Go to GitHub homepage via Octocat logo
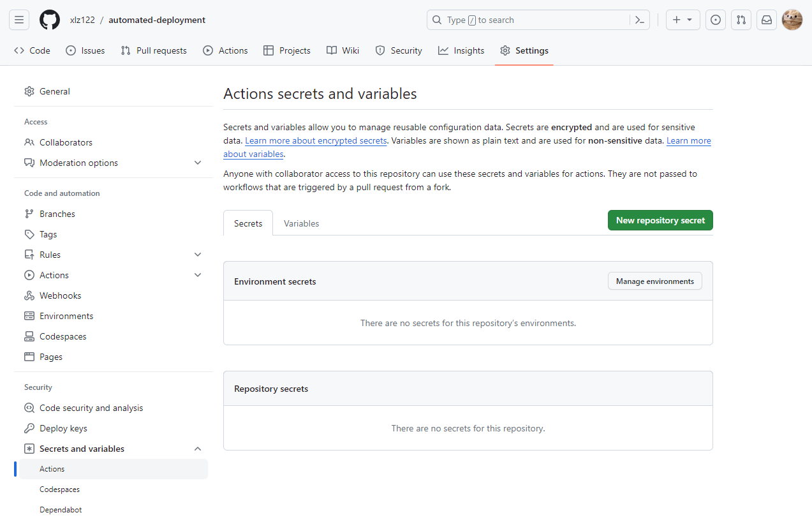The image size is (812, 522). (x=50, y=20)
